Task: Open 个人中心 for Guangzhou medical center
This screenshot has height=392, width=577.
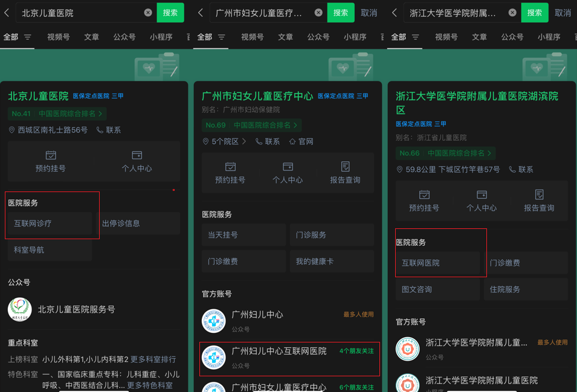Action: (288, 173)
